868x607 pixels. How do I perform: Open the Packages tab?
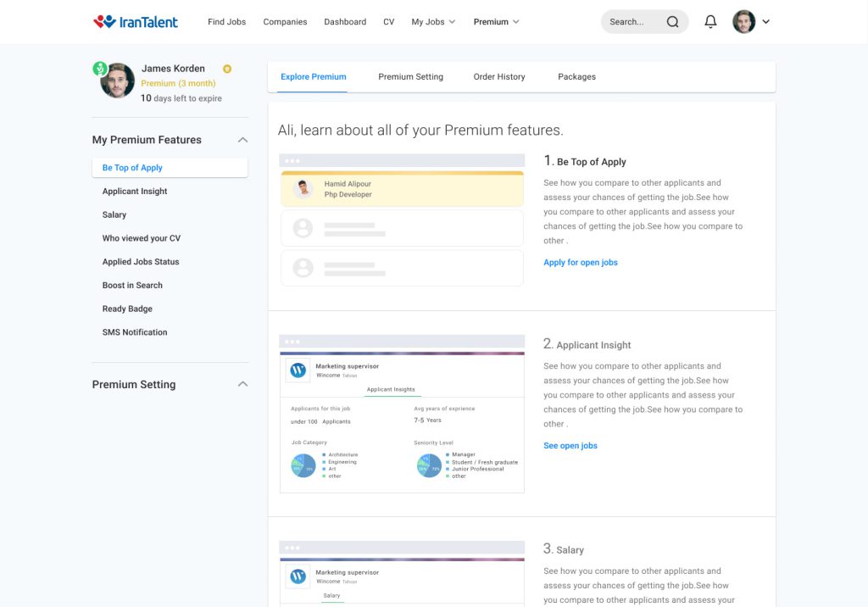(576, 76)
